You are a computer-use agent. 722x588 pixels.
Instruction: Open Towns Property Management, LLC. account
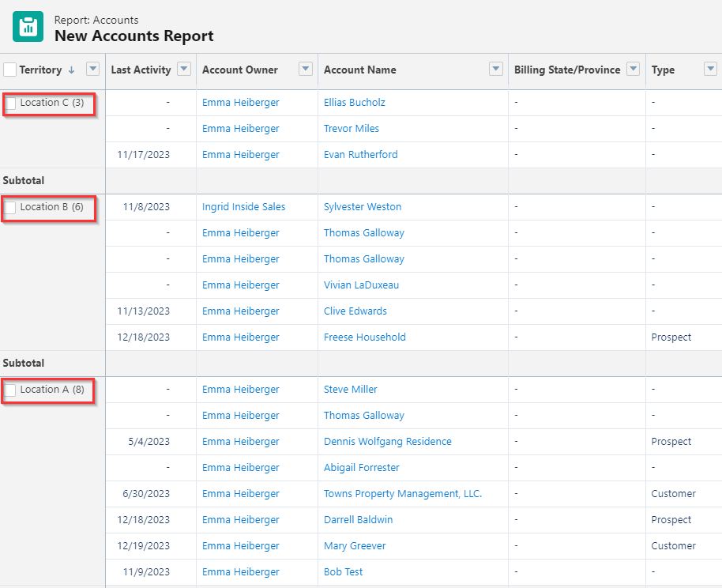[403, 493]
